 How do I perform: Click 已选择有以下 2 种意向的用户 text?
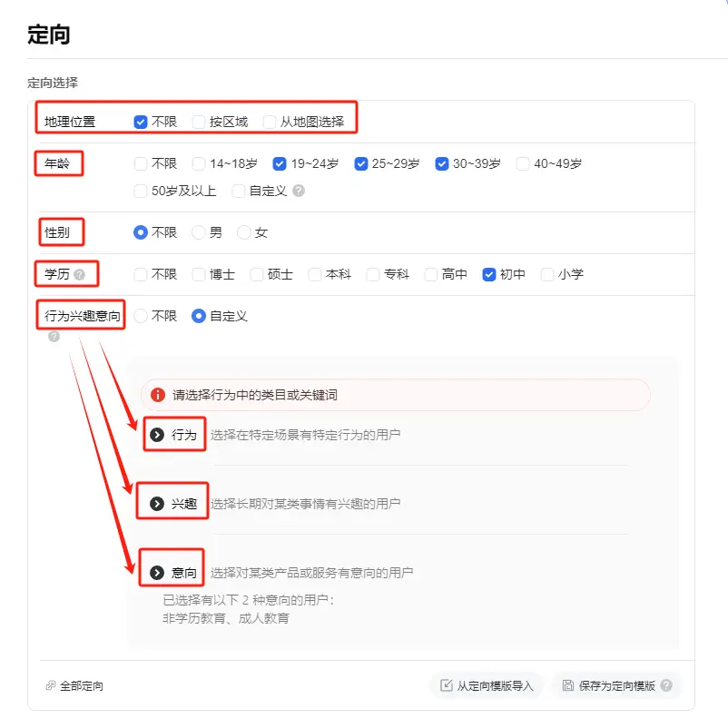(248, 600)
